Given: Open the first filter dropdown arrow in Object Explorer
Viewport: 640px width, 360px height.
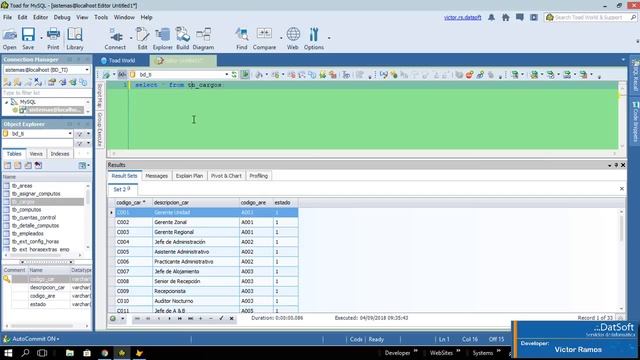Looking at the screenshot, I should (88, 134).
